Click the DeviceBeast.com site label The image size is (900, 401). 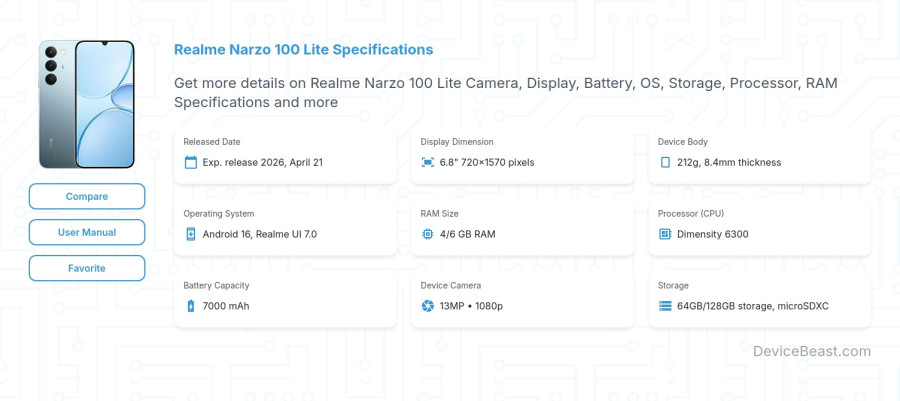tap(812, 351)
